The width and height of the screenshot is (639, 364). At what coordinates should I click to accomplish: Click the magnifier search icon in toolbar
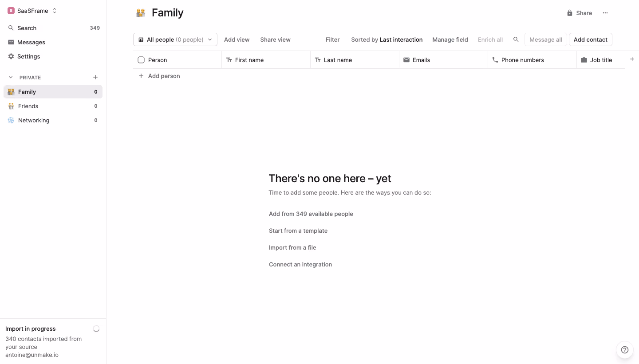click(x=516, y=39)
